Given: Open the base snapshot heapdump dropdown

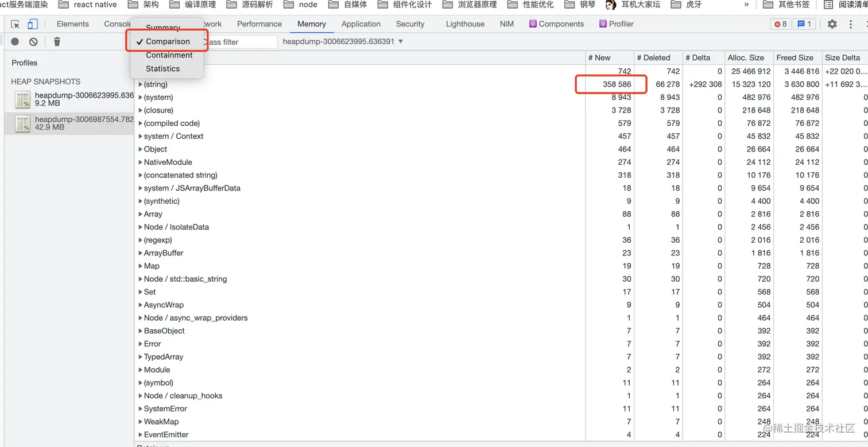Looking at the screenshot, I should 343,41.
